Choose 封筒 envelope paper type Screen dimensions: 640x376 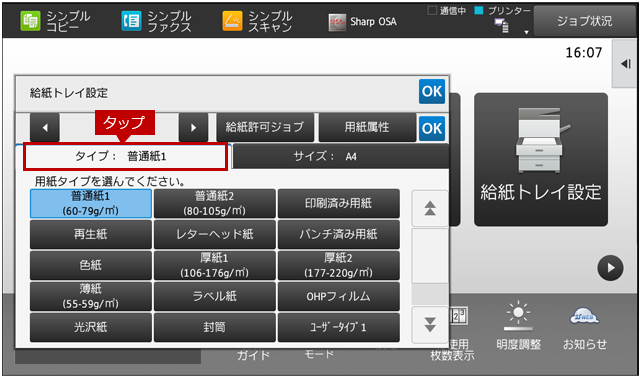click(215, 327)
